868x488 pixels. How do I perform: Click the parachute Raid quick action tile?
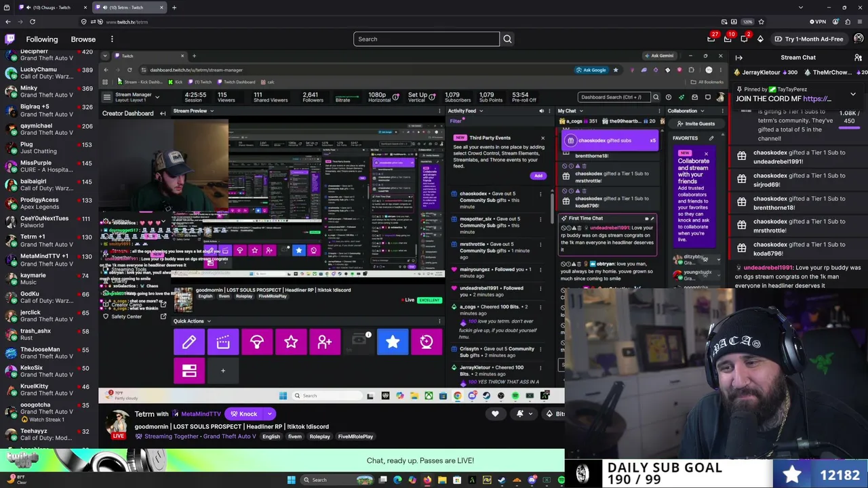click(x=257, y=342)
